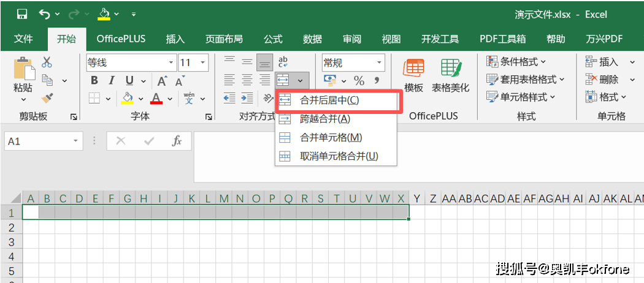Click the Increase Indent icon
This screenshot has height=283, width=644.
247,98
